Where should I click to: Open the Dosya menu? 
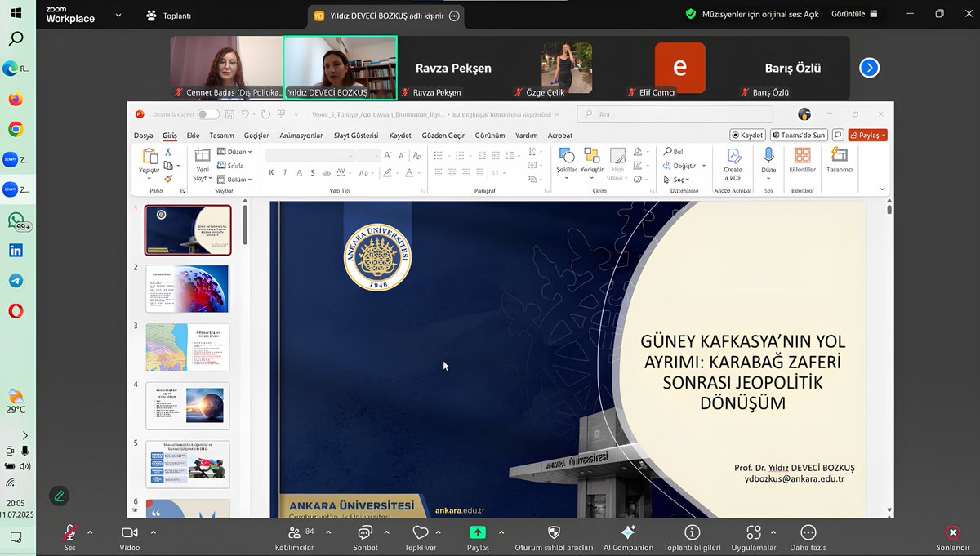point(144,135)
